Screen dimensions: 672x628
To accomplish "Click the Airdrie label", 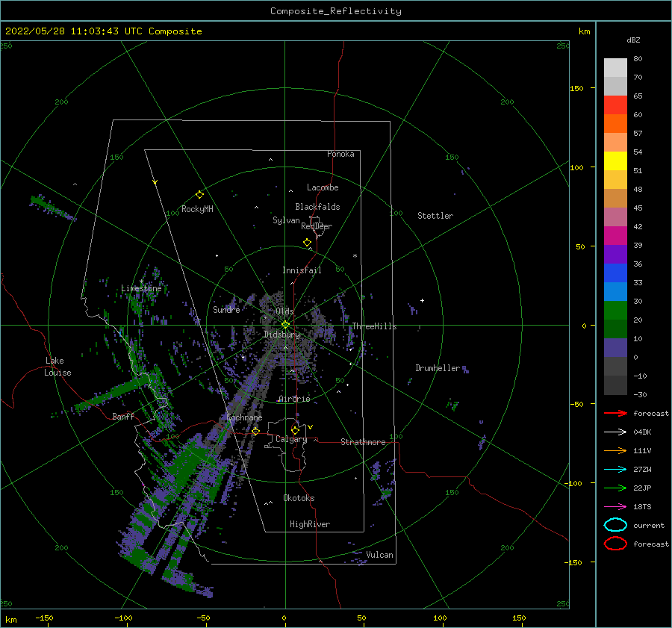I will pyautogui.click(x=294, y=399).
